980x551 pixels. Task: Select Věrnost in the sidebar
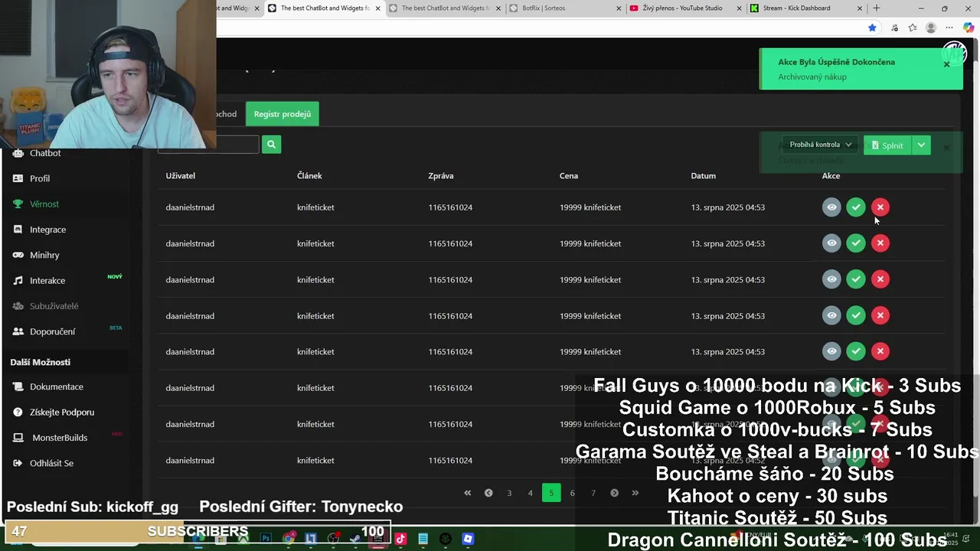click(44, 204)
